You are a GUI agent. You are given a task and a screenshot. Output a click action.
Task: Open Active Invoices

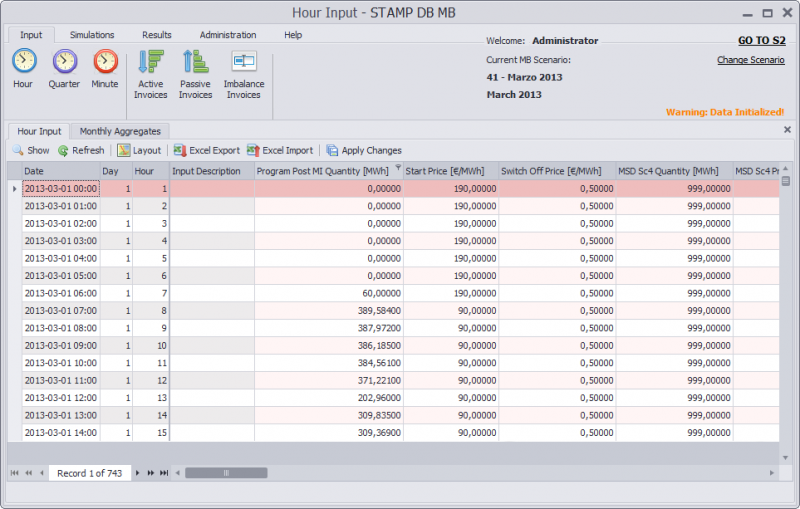click(x=151, y=74)
